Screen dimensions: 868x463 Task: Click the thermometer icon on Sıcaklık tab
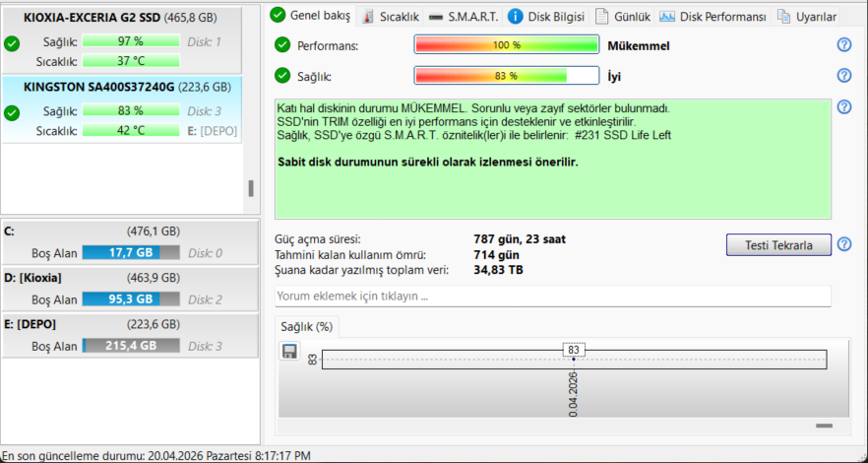pos(368,17)
